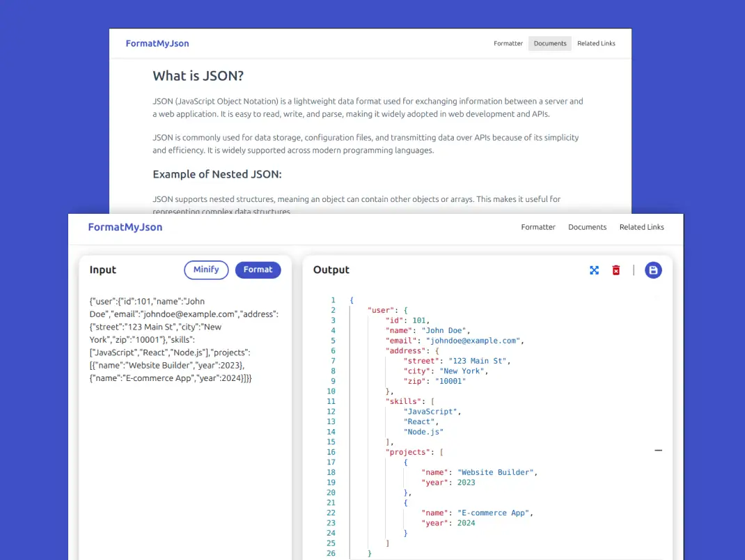Expand the output panel to fullscreen
The image size is (745, 560).
click(594, 270)
